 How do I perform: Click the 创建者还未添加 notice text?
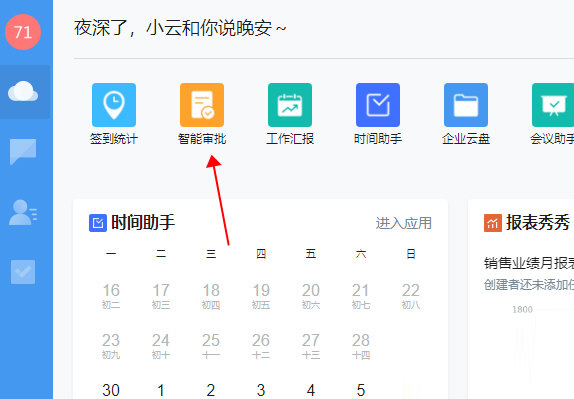coord(529,284)
